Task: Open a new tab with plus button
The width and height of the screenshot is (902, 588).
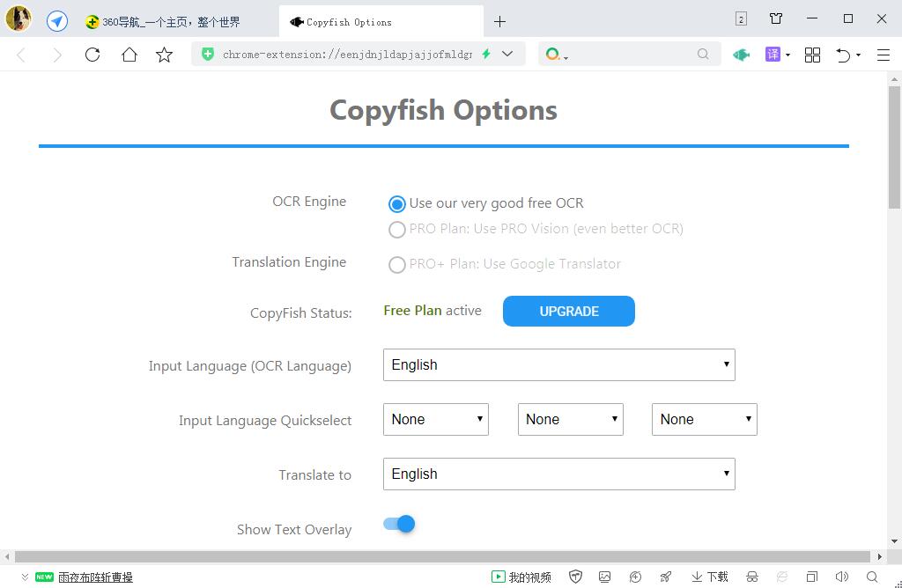Action: [x=500, y=22]
